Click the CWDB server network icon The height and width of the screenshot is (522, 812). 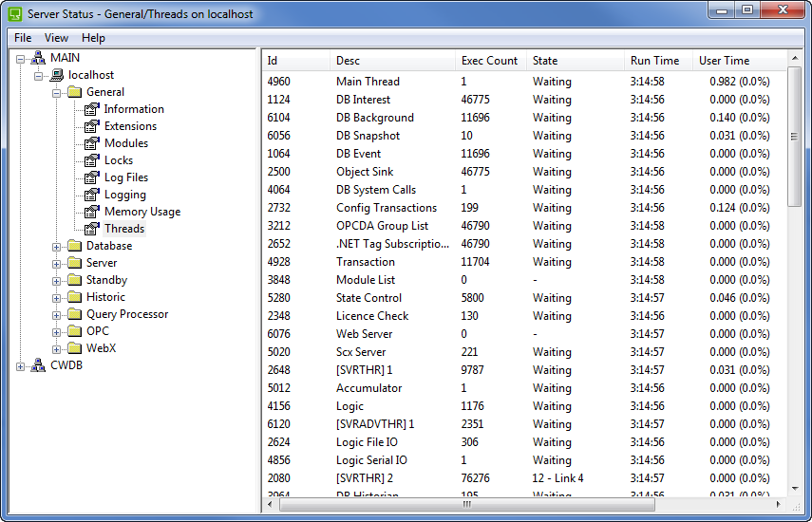[x=38, y=365]
